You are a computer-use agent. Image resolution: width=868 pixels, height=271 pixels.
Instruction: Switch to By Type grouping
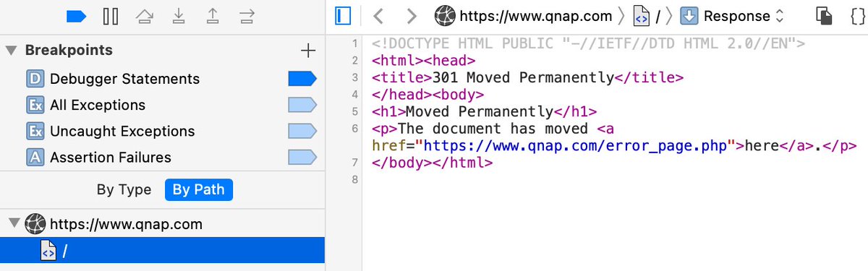coord(124,190)
